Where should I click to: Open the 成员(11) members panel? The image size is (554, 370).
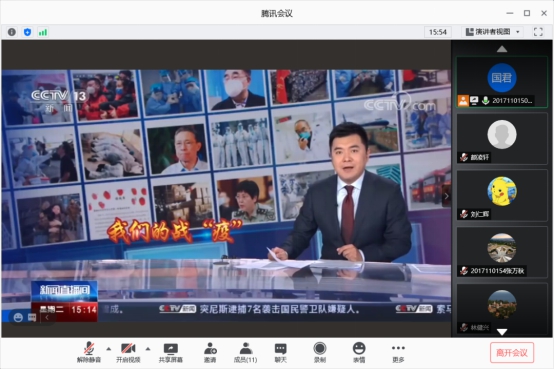[245, 353]
